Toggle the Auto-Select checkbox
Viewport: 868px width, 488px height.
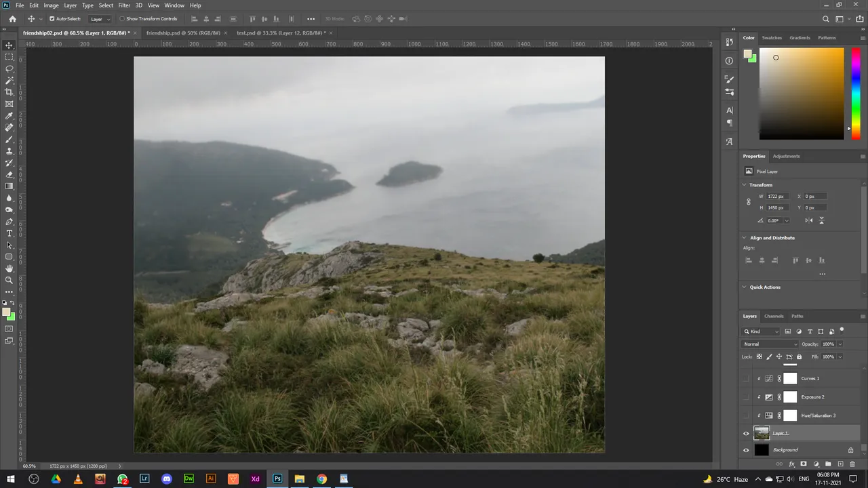pyautogui.click(x=52, y=19)
